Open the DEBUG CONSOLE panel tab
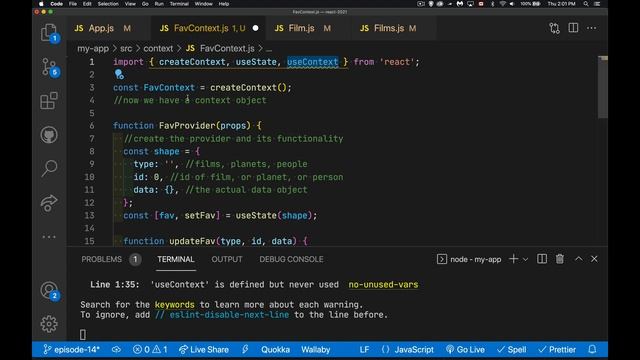This screenshot has height=360, width=640. 291,259
